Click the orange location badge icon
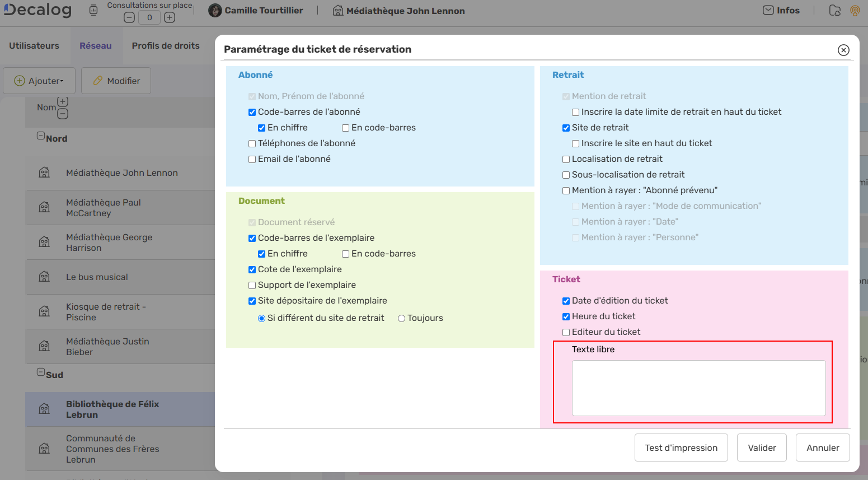The width and height of the screenshot is (868, 480). click(x=855, y=11)
